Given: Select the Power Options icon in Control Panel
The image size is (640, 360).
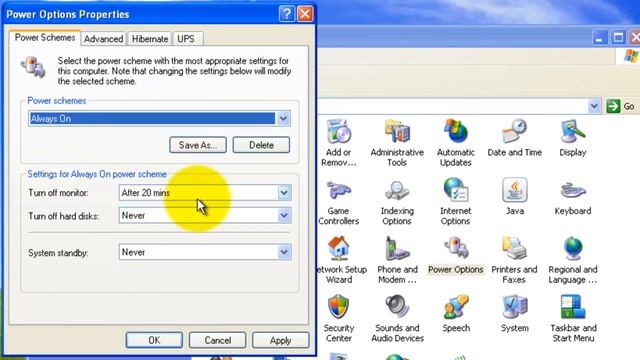Looking at the screenshot, I should 456,249.
